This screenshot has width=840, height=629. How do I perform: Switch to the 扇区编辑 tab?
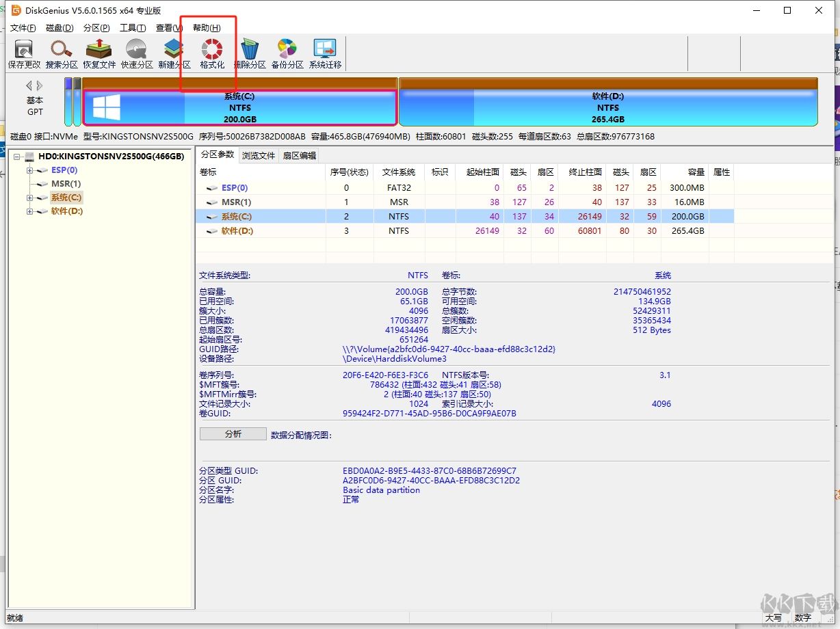click(x=300, y=155)
